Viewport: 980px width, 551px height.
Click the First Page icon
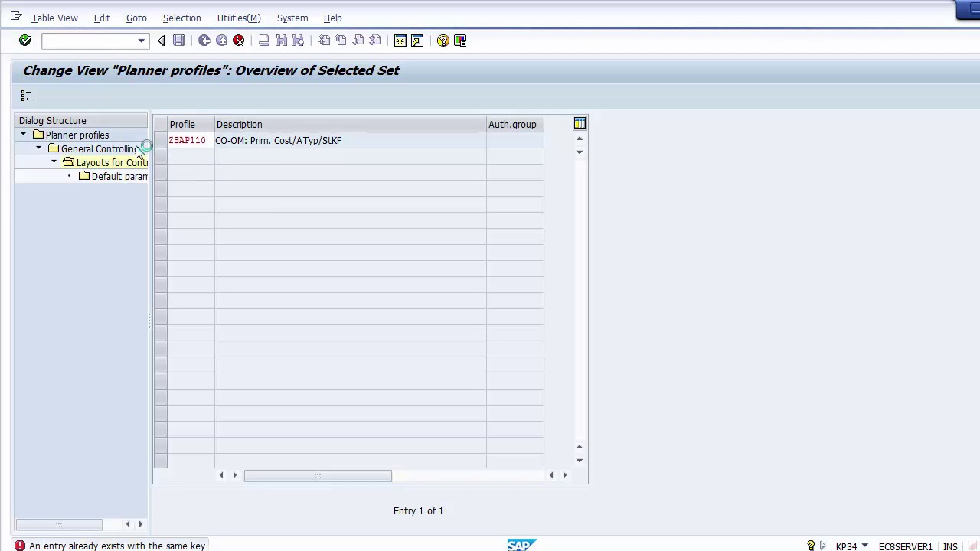(x=324, y=41)
